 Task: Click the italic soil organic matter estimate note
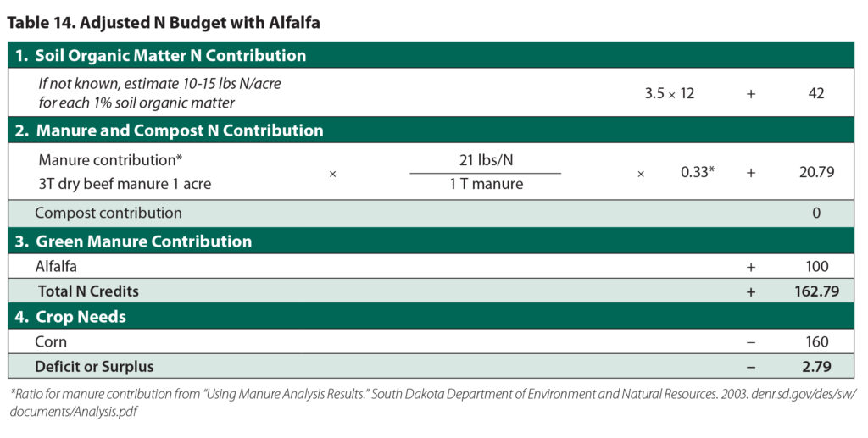point(136,94)
